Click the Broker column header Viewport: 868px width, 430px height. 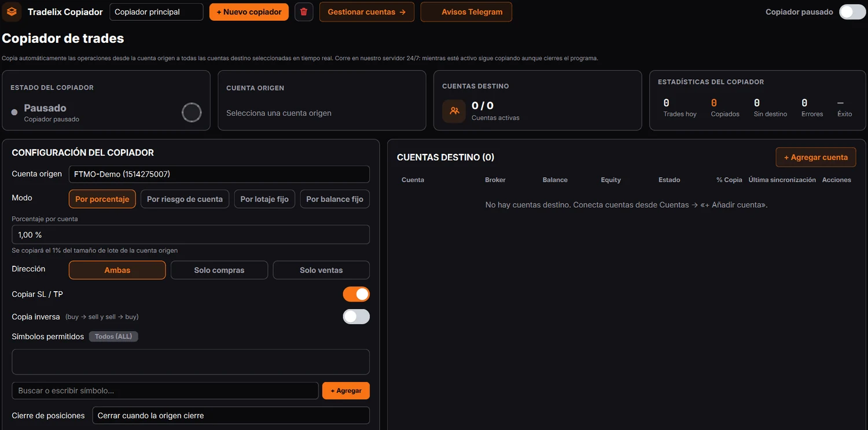[x=495, y=180]
